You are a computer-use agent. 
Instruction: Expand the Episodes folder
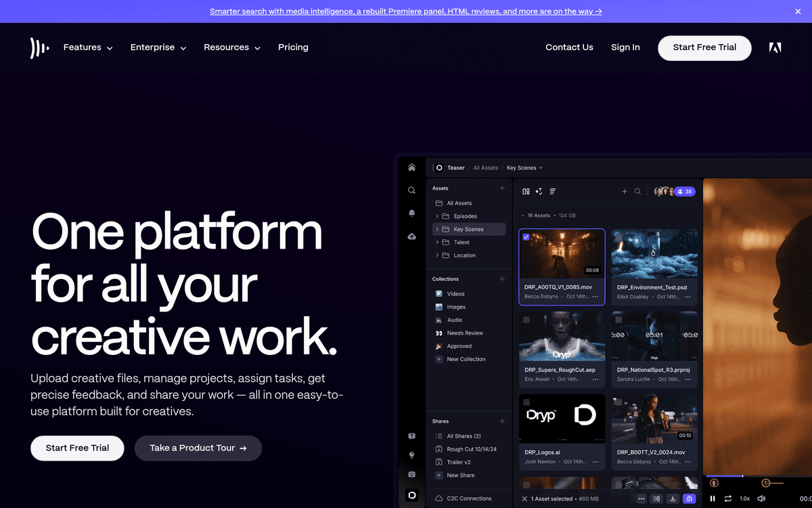coord(438,215)
